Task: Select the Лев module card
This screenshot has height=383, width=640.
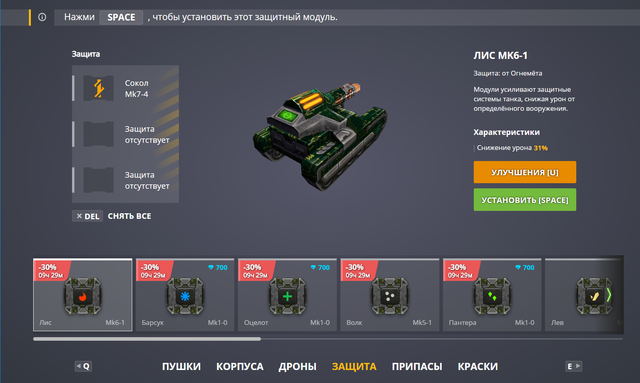Action: (584, 294)
